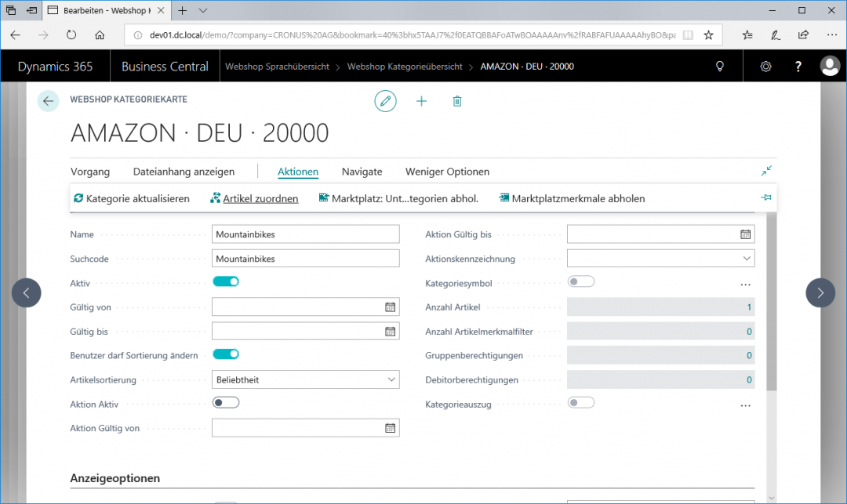Click the Business Central header link

click(x=165, y=67)
